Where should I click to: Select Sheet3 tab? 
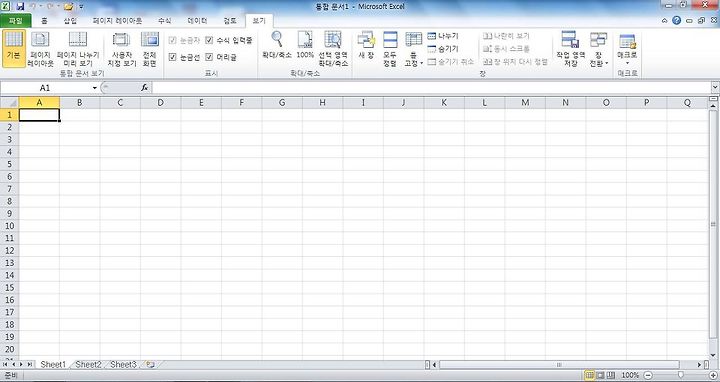pyautogui.click(x=124, y=365)
